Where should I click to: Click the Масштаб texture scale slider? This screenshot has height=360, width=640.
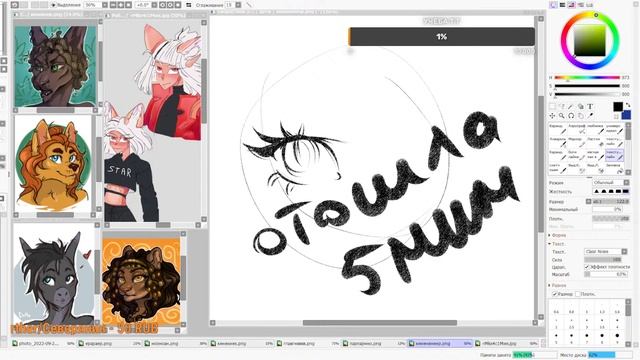coord(606,274)
